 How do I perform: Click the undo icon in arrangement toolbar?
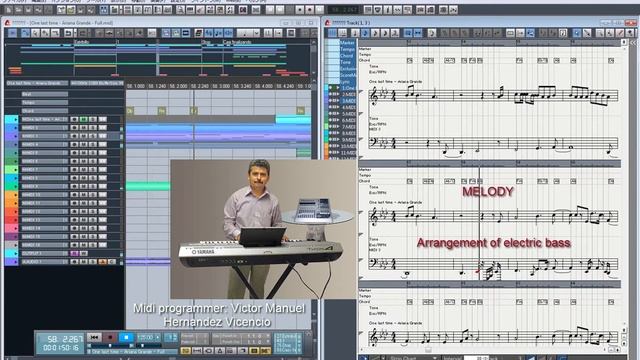pos(68,33)
